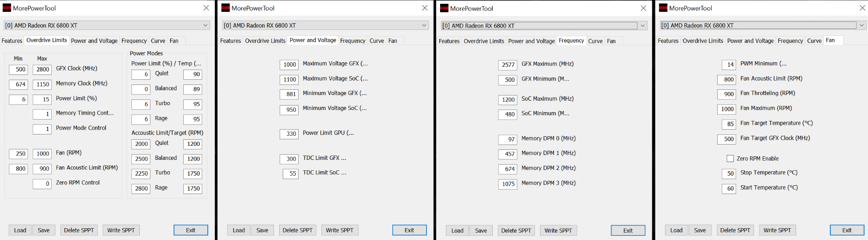The width and height of the screenshot is (868, 240).
Task: Click Save in the Fan window
Action: [700, 230]
